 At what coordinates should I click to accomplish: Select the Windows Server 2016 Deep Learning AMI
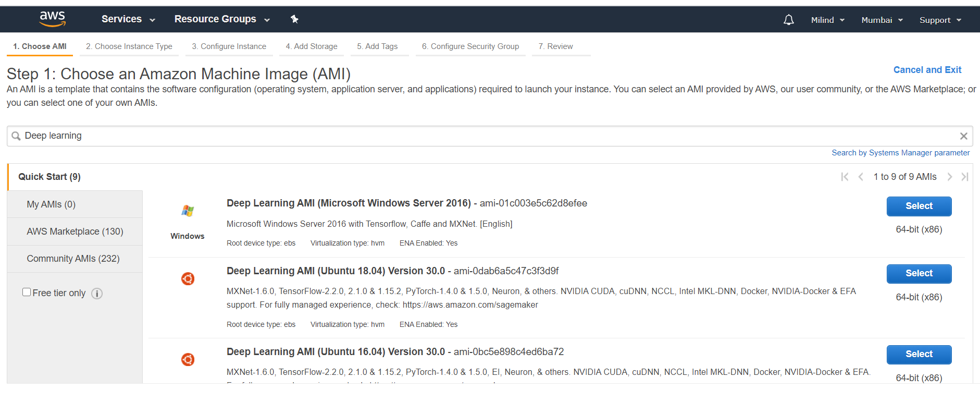[x=919, y=206]
